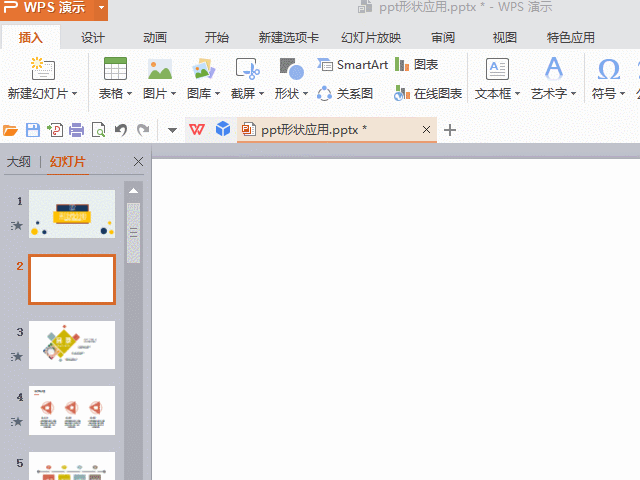The width and height of the screenshot is (640, 480).
Task: Open the Special Features (特色应用) tab
Action: [571, 38]
